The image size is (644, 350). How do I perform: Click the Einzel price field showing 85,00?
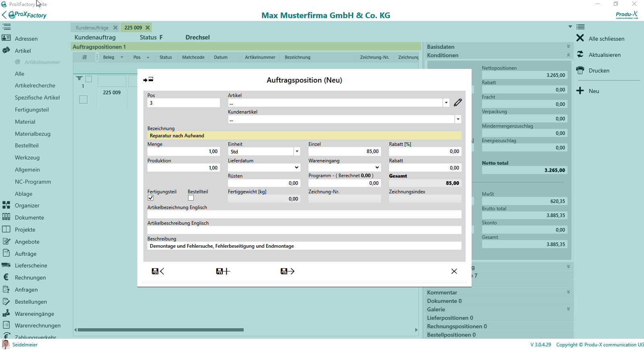(x=345, y=151)
